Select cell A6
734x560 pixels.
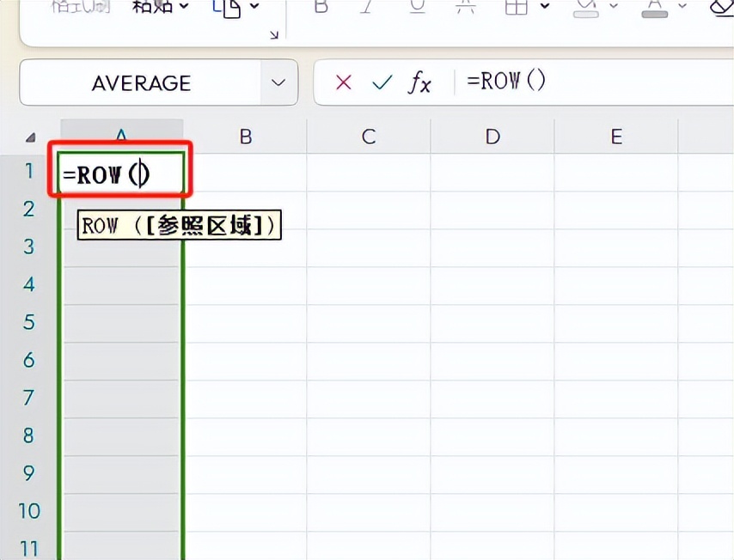[x=121, y=362]
